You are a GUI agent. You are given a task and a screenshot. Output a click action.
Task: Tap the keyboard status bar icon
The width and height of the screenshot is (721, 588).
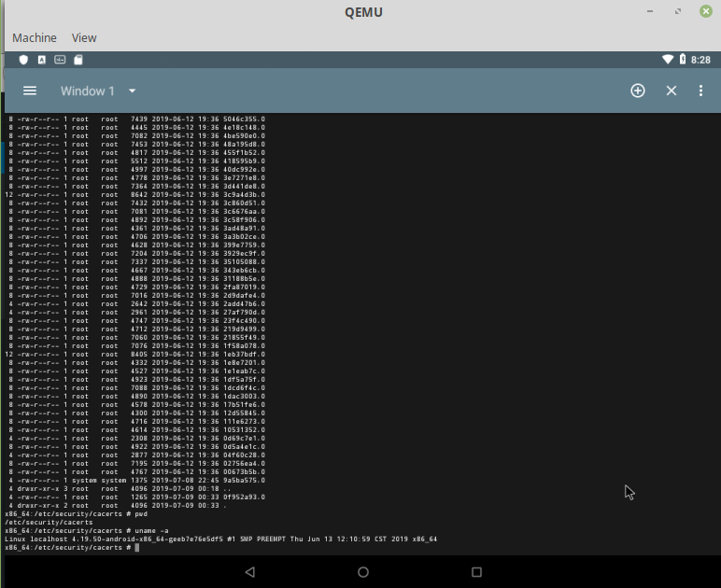(x=60, y=60)
